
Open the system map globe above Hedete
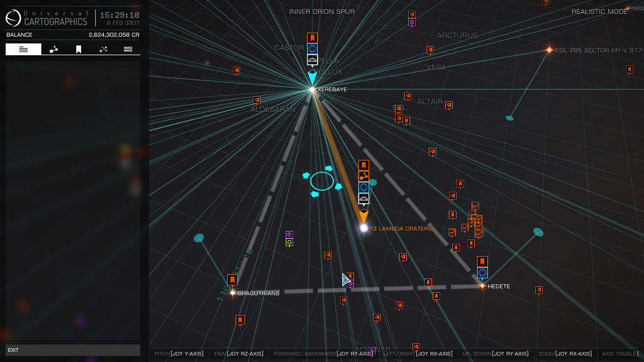click(482, 273)
